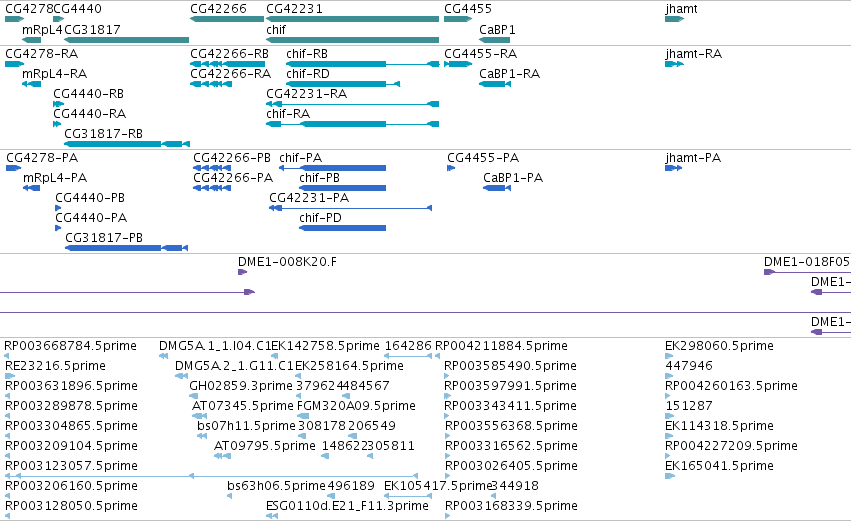Click the DME1-018F05 feature label
This screenshot has height=521, width=851.
click(807, 262)
